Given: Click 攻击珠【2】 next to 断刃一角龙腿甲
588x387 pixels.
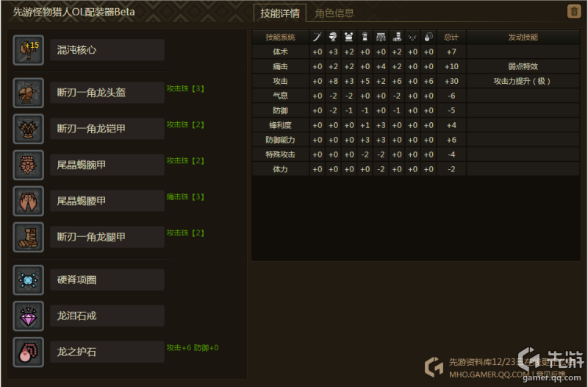Looking at the screenshot, I should coord(185,232).
